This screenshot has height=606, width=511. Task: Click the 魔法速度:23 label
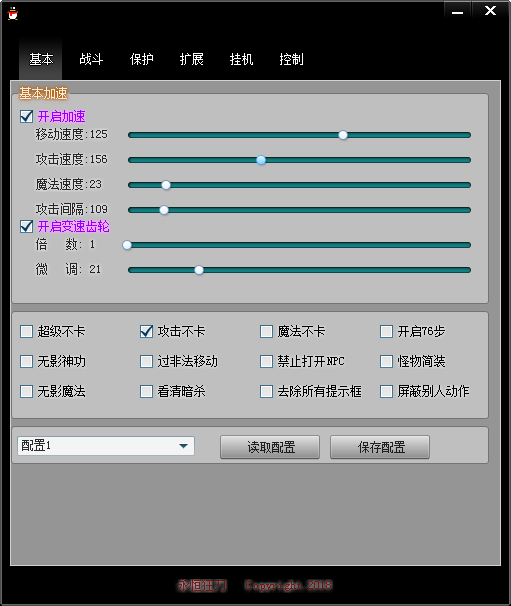[x=69, y=184]
